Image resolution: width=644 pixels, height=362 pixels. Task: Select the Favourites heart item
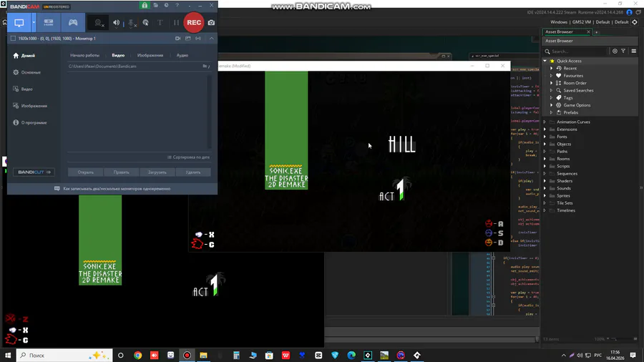point(573,76)
